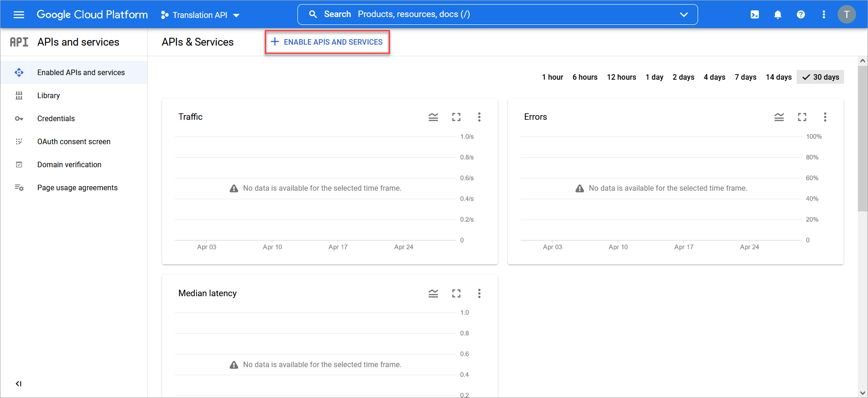Screen dimensions: 868x398
Task: Open OAuth consent screen page
Action: tap(74, 141)
